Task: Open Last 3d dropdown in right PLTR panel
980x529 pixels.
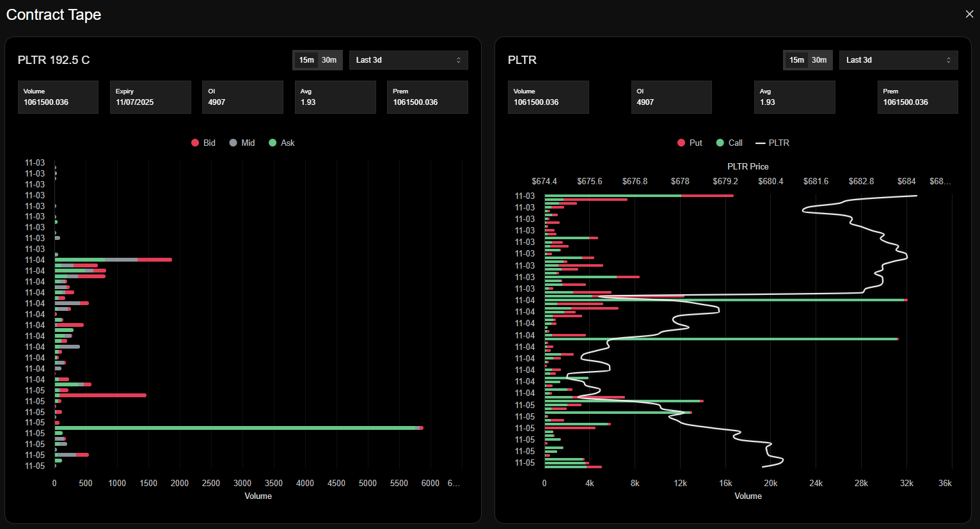Action: coord(898,60)
